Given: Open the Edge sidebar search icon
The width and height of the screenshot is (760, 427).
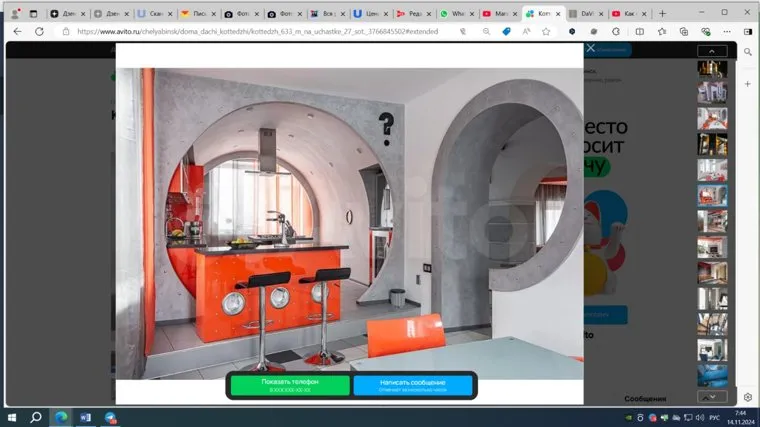Looking at the screenshot, I should (748, 53).
